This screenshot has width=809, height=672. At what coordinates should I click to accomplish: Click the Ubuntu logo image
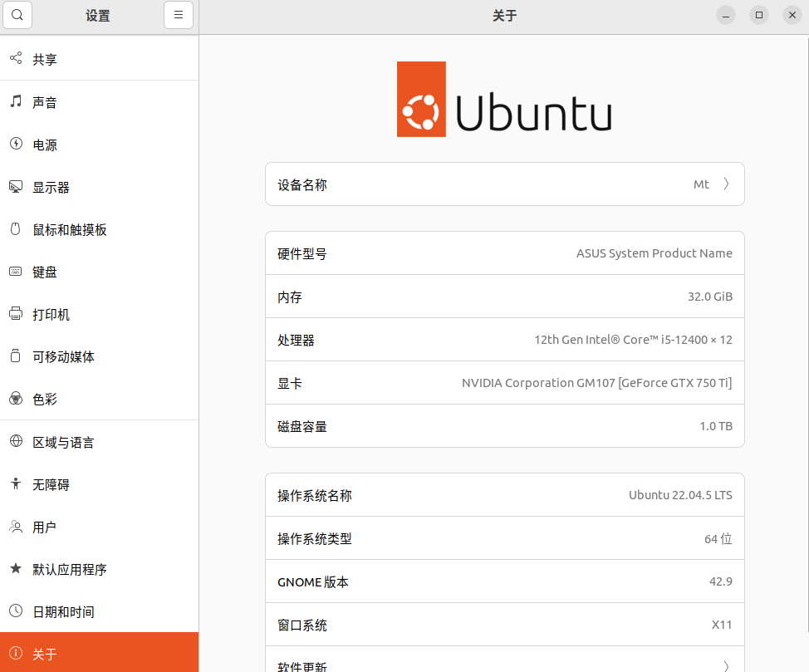pos(503,99)
